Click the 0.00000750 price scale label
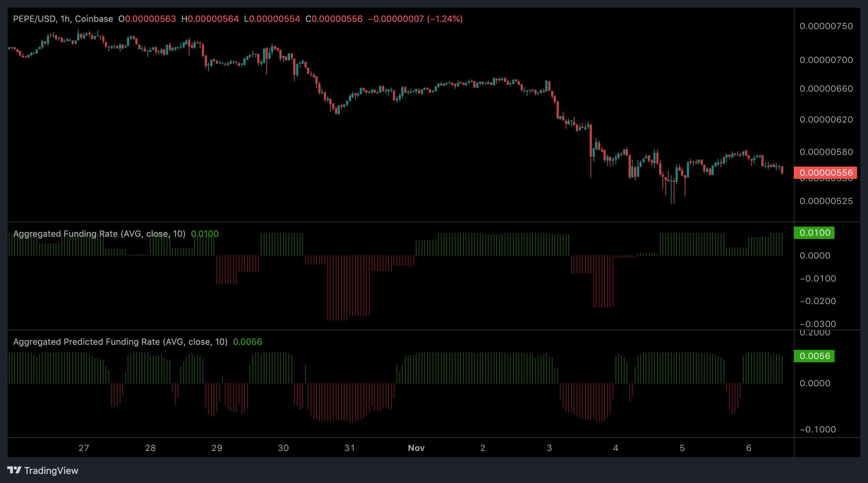Image resolution: width=868 pixels, height=483 pixels. click(827, 26)
